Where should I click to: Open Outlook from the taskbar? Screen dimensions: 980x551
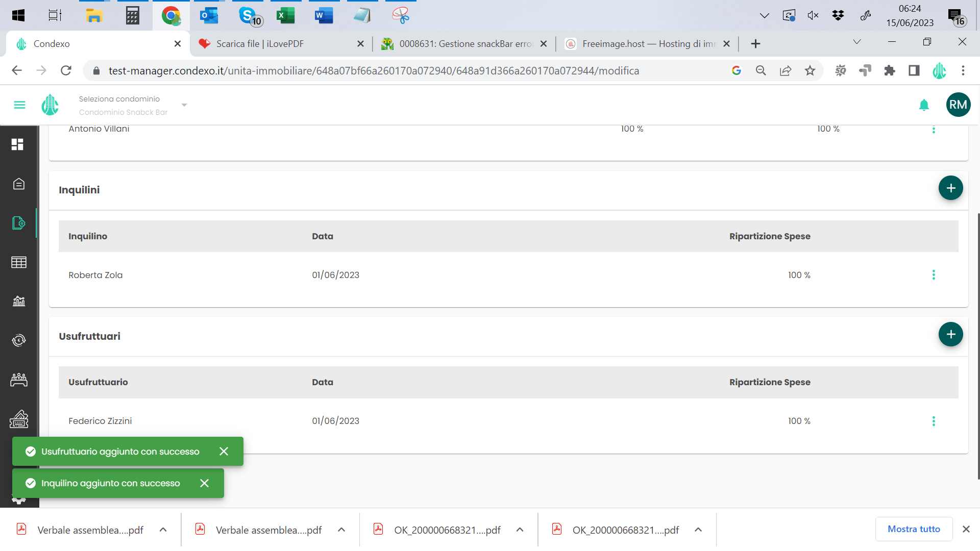tap(209, 15)
